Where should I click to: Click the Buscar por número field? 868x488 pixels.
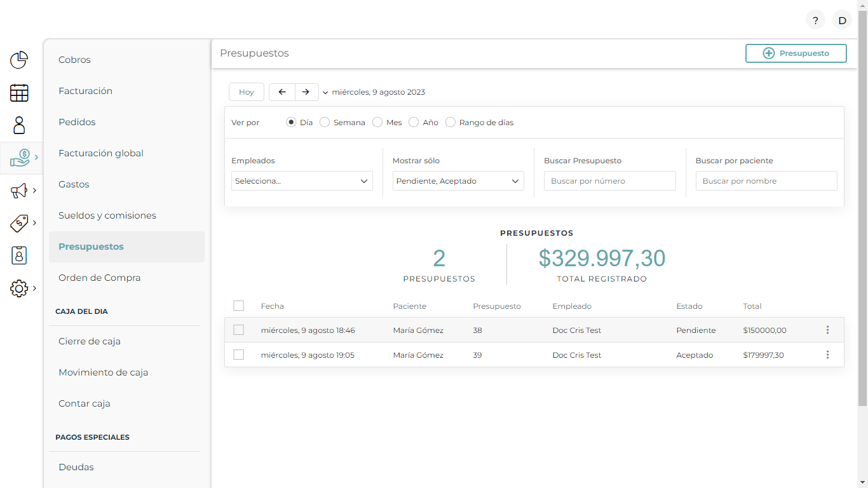[610, 181]
